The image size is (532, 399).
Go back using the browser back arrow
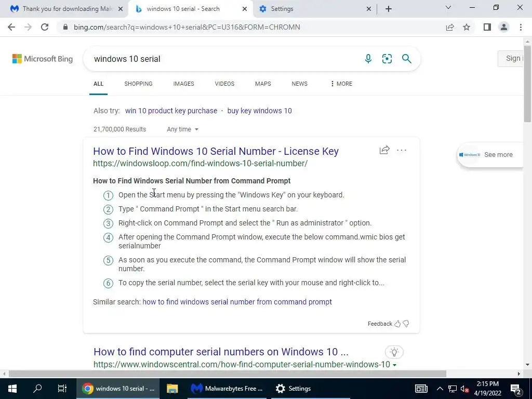click(11, 27)
